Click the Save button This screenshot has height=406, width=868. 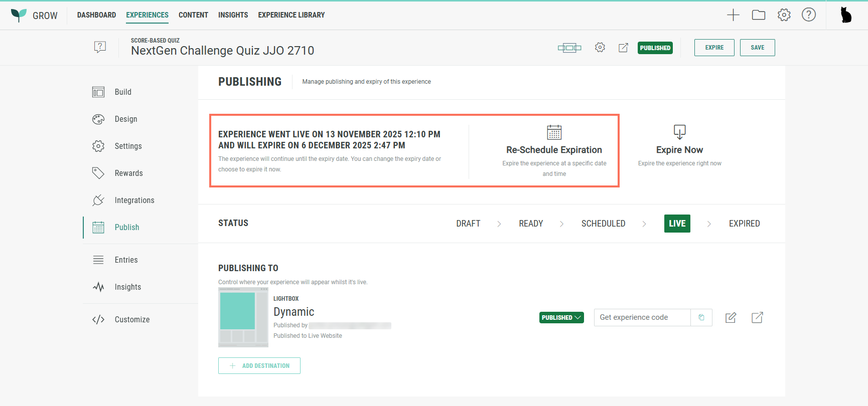pyautogui.click(x=757, y=48)
